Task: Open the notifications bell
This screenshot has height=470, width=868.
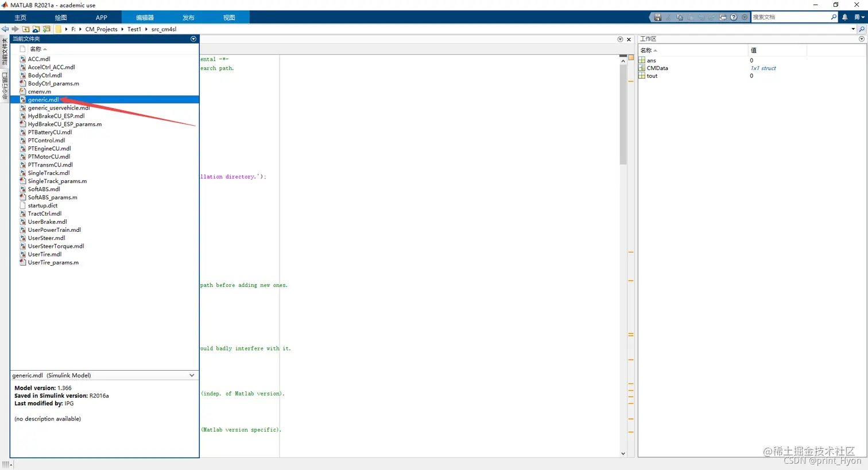Action: [x=845, y=17]
